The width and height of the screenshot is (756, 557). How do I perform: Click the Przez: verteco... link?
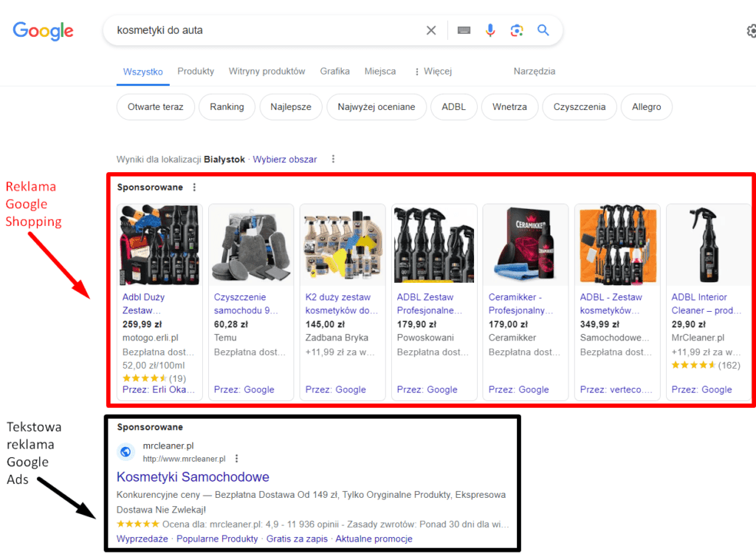pyautogui.click(x=616, y=389)
